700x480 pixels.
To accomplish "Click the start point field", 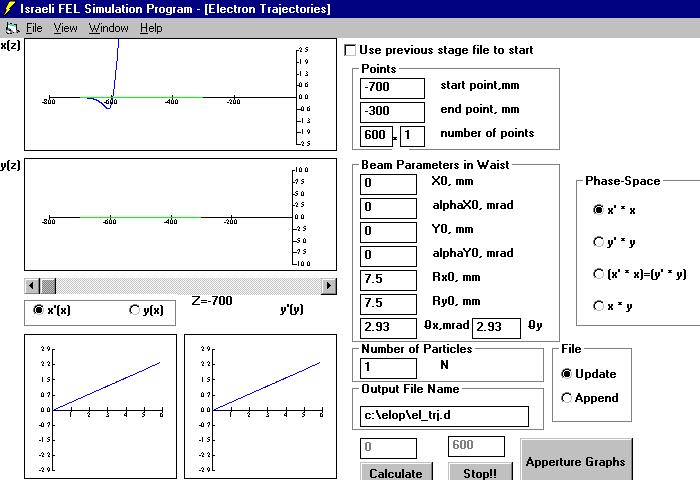I will coord(392,88).
